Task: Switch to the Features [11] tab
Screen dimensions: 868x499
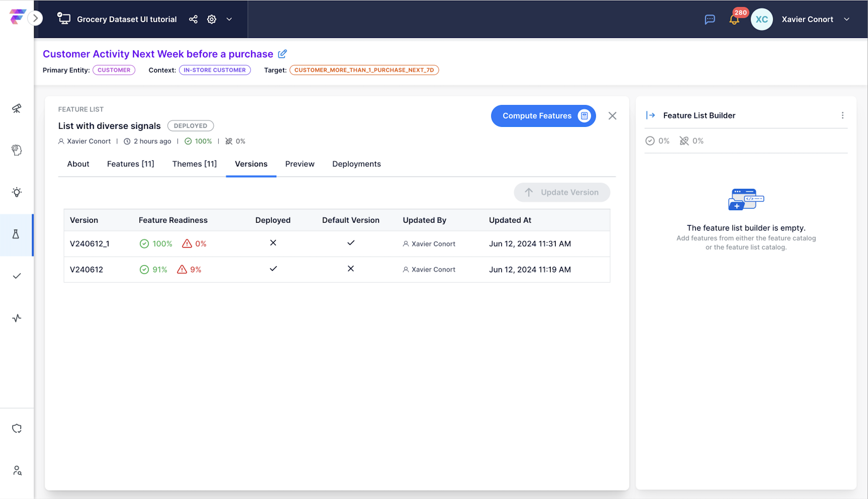Action: click(130, 164)
